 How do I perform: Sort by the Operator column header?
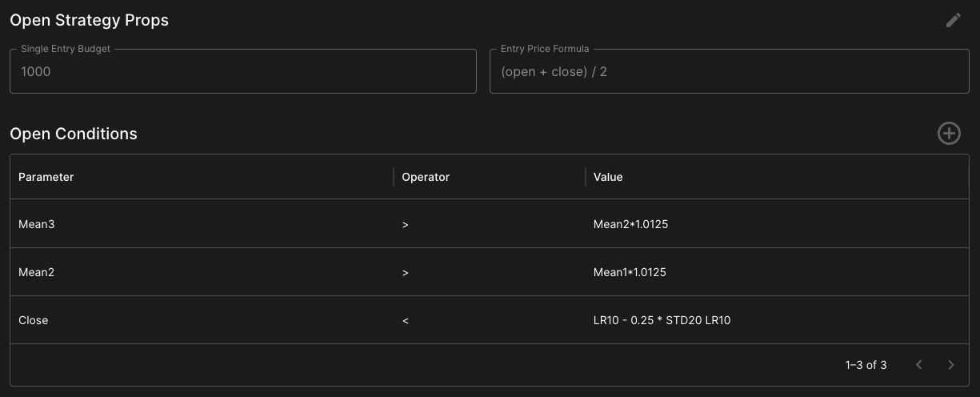coord(426,177)
